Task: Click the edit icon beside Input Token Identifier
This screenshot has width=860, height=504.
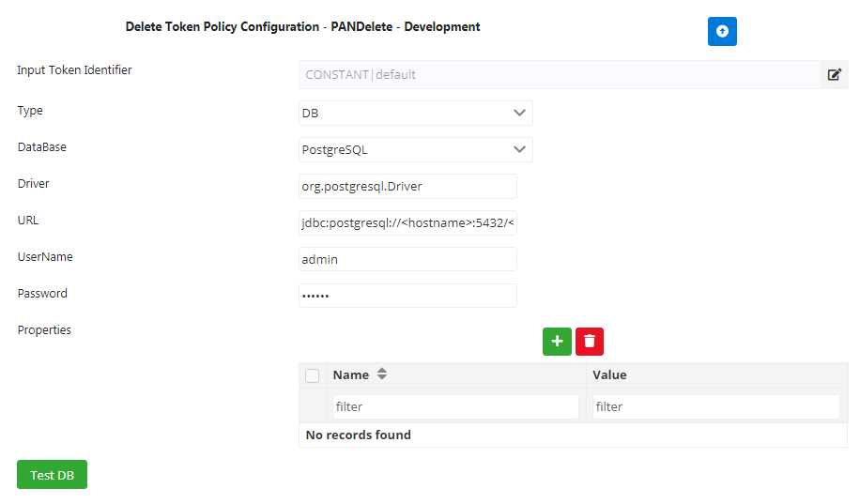Action: tap(834, 74)
